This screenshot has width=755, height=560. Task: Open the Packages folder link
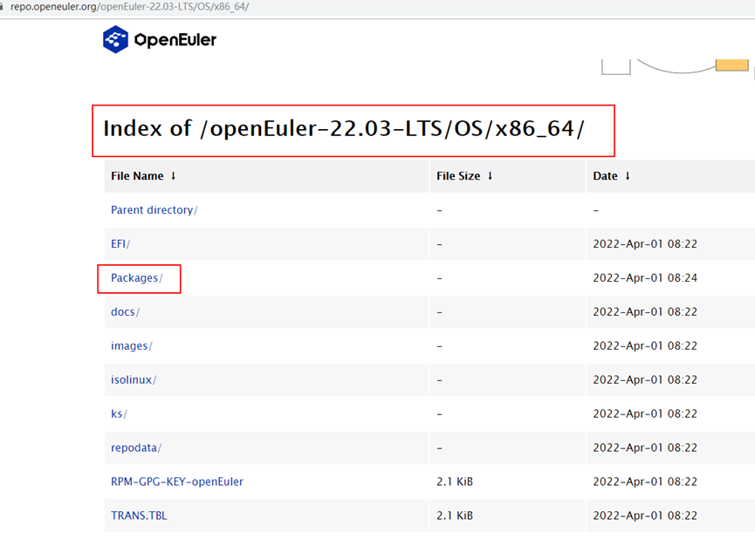[x=137, y=278]
